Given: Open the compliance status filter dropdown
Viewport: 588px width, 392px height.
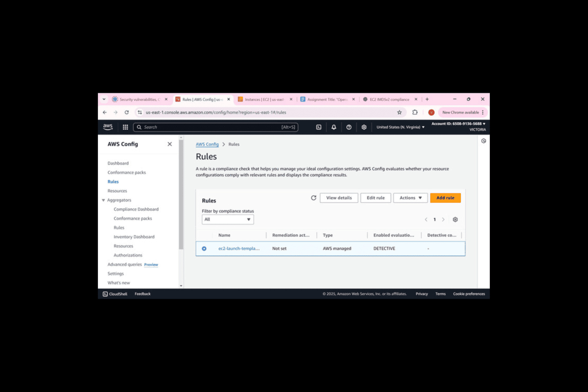Looking at the screenshot, I should [x=228, y=219].
